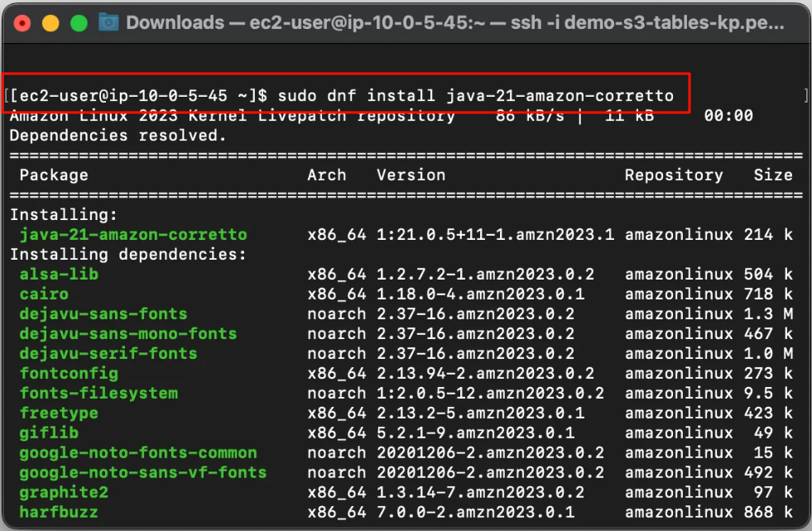Click the sudo dnf install command line
The width and height of the screenshot is (812, 531).
[342, 96]
